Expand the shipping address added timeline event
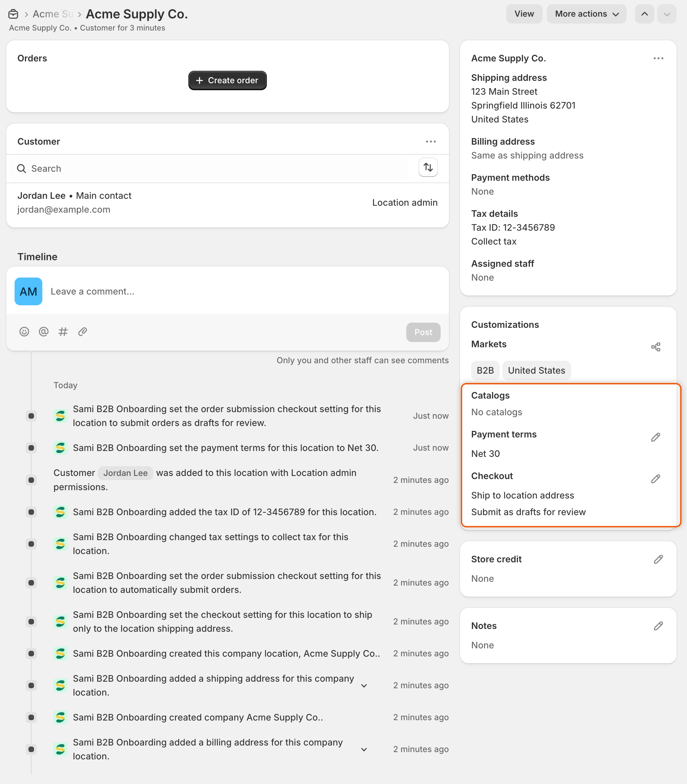This screenshot has height=784, width=687. [x=364, y=685]
